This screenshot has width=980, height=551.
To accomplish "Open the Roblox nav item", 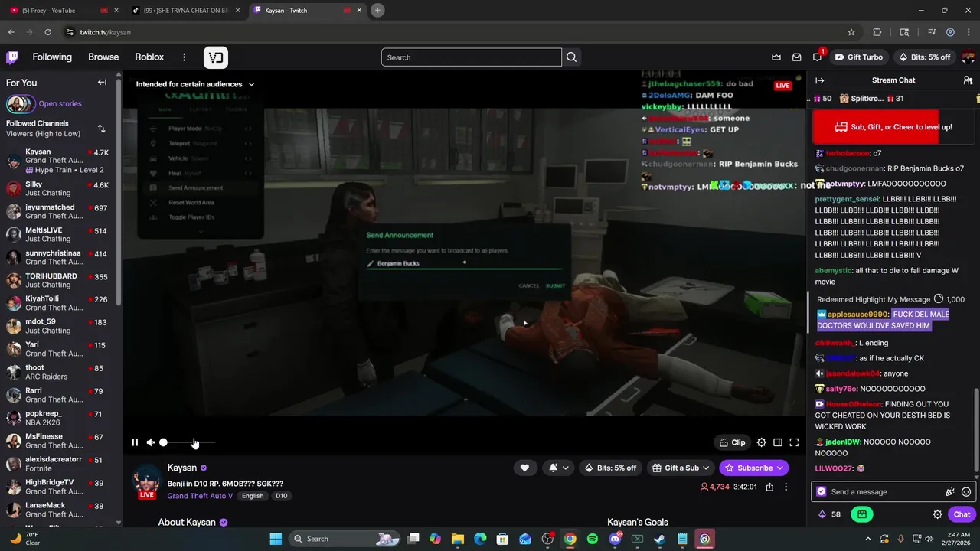I will pyautogui.click(x=149, y=57).
